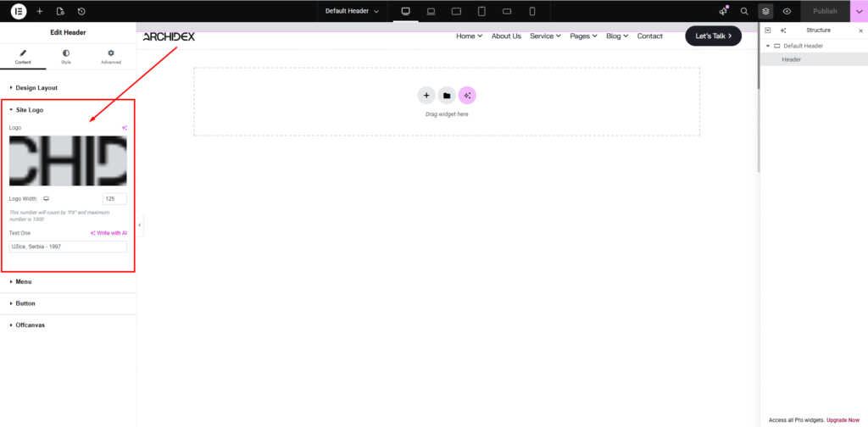Switch to desktop device view
The image size is (868, 427).
coord(405,11)
